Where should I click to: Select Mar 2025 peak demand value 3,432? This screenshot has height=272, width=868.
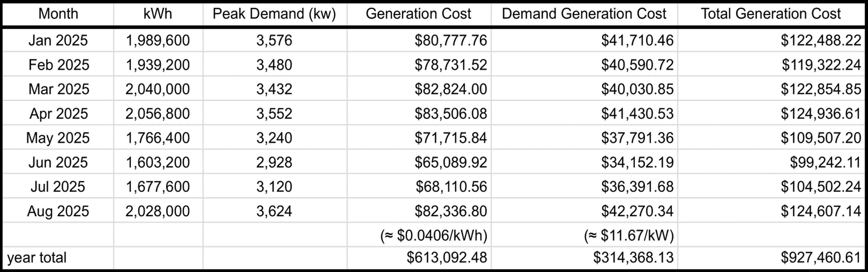(x=274, y=89)
